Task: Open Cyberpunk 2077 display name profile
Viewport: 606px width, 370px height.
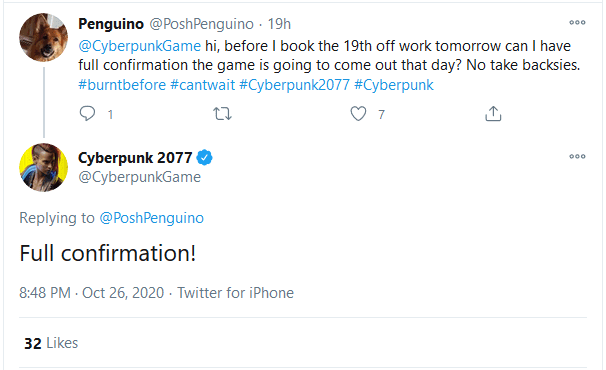Action: point(135,158)
